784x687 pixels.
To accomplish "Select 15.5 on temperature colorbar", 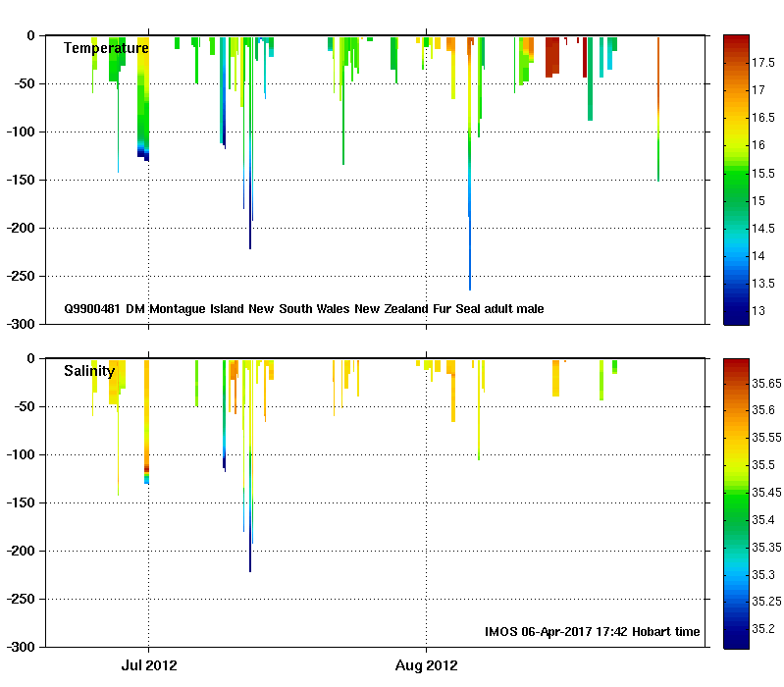I will point(763,174).
